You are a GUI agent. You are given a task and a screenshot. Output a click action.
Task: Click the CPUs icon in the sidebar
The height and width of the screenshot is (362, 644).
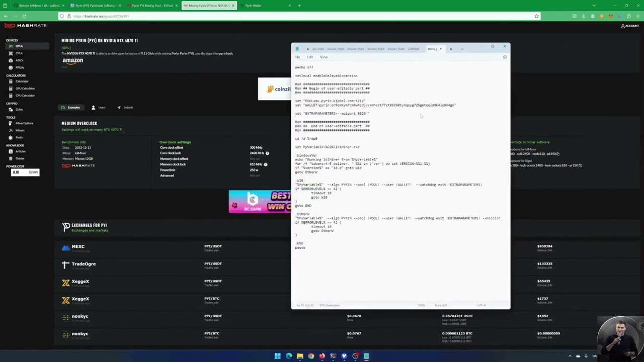tap(11, 53)
